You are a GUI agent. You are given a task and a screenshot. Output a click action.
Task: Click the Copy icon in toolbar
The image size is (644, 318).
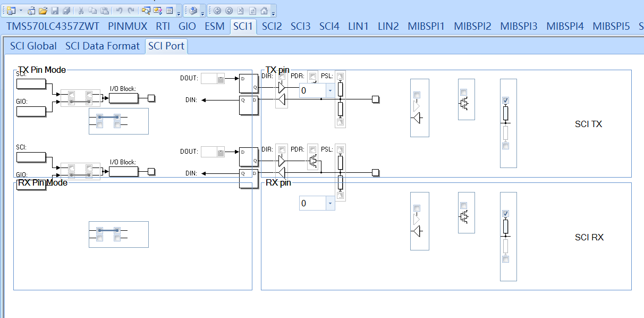92,10
